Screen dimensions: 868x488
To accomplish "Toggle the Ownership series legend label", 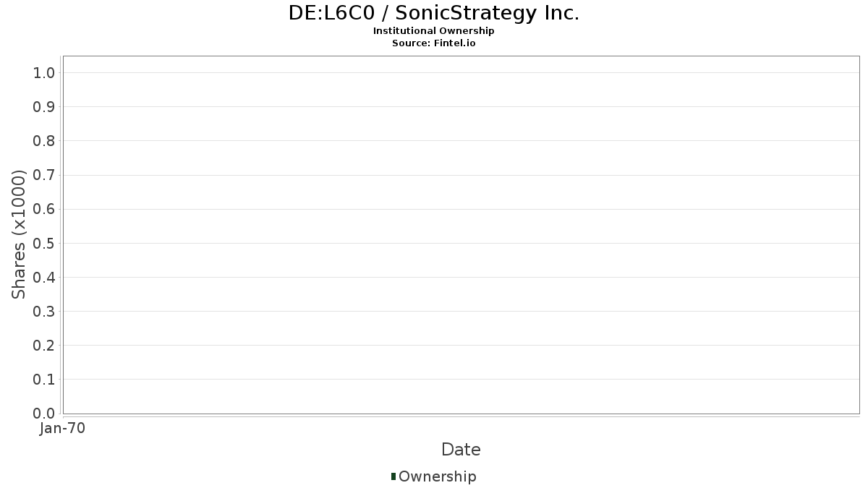I will [x=437, y=476].
